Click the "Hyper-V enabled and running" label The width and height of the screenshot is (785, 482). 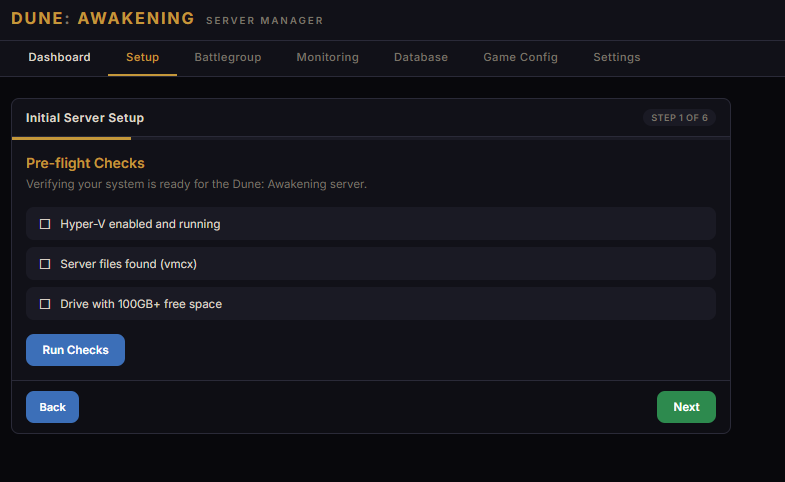point(140,224)
